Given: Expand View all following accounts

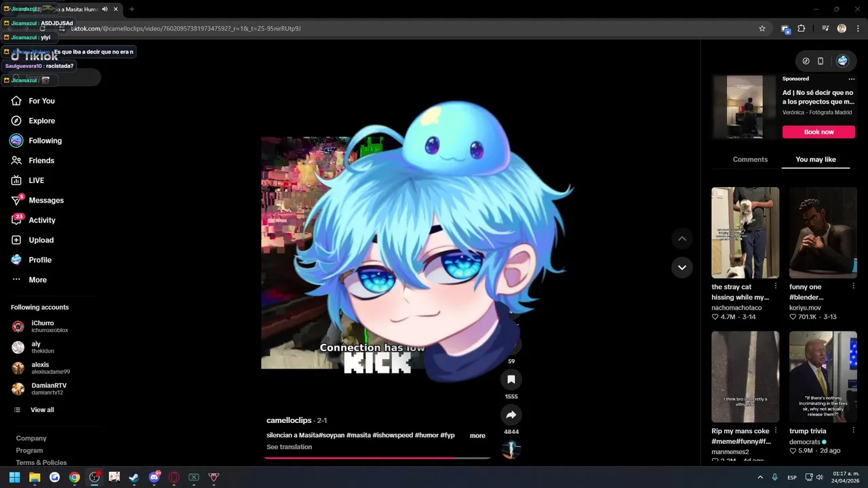Looking at the screenshot, I should (x=34, y=410).
